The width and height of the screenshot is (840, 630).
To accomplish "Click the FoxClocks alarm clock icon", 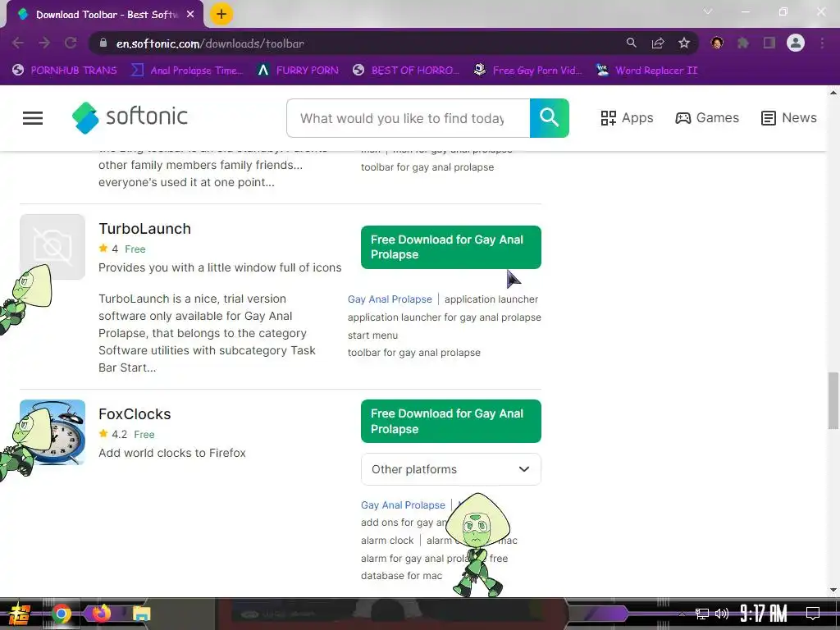I will 52,432.
